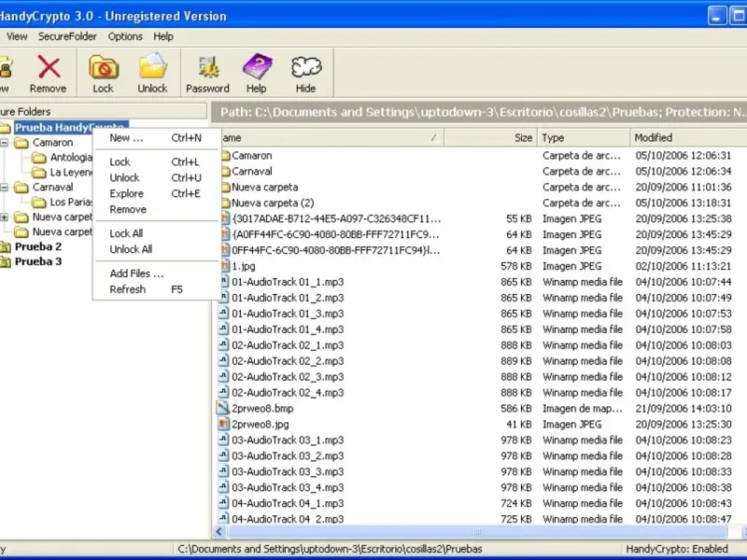Click the Prueba 2 secure folder icon

[x=6, y=247]
